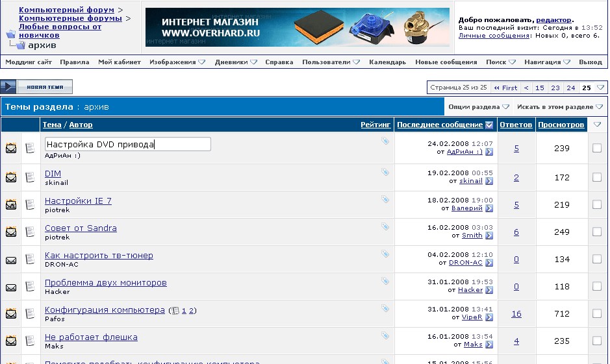Open Выход logout menu item

tap(590, 62)
